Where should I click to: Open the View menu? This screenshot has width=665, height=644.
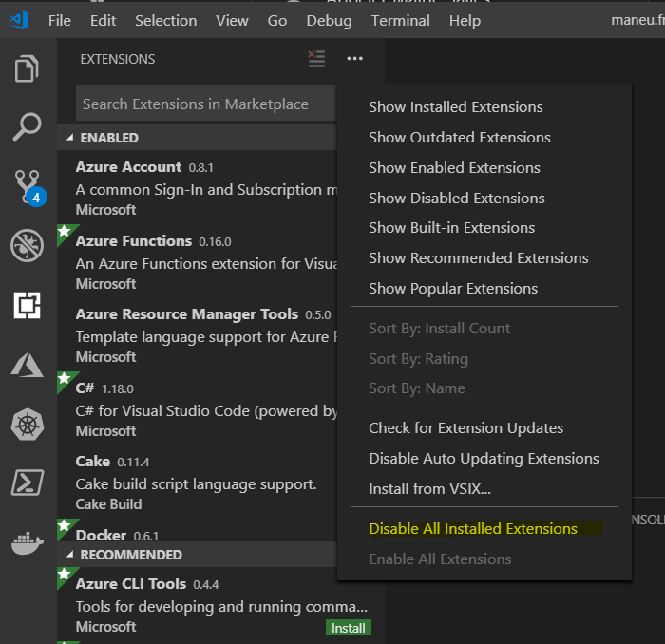(232, 20)
